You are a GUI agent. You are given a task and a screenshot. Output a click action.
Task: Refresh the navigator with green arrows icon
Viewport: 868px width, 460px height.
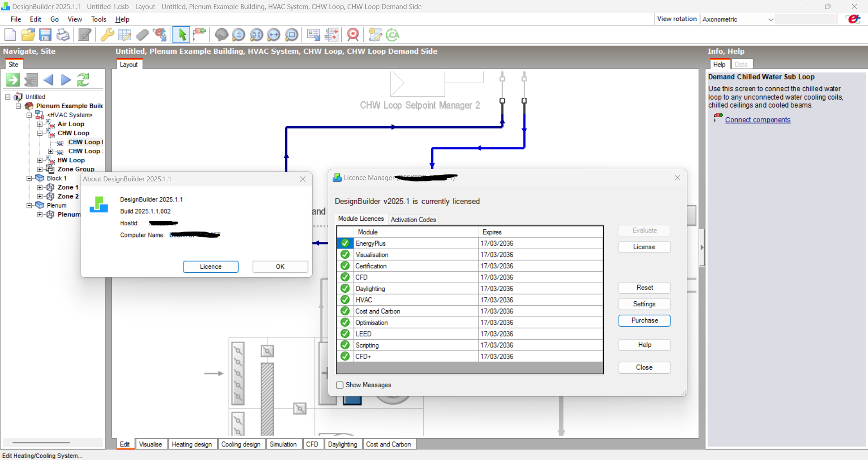83,80
